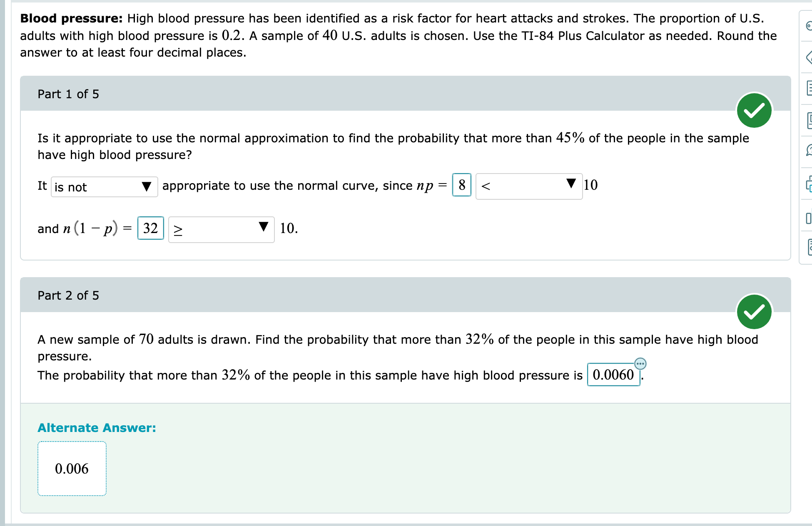The height and width of the screenshot is (526, 812).
Task: Click the green checkmark for Part 2
Action: click(x=754, y=311)
